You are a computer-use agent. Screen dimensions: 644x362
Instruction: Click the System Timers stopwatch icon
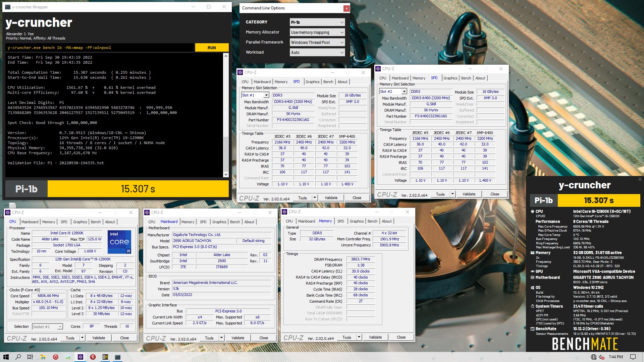point(532,306)
